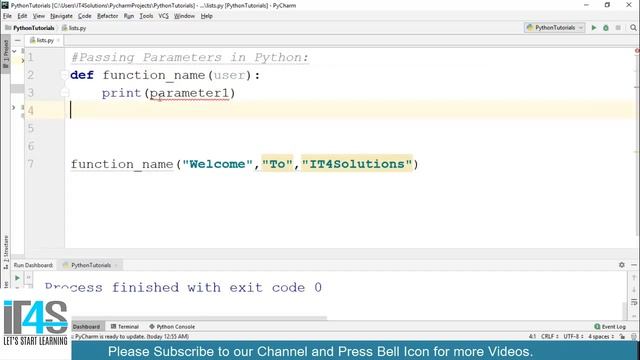Viewport: 640px width, 360px height.
Task: Click the inspector icon at status bar far right
Action: pos(633,337)
